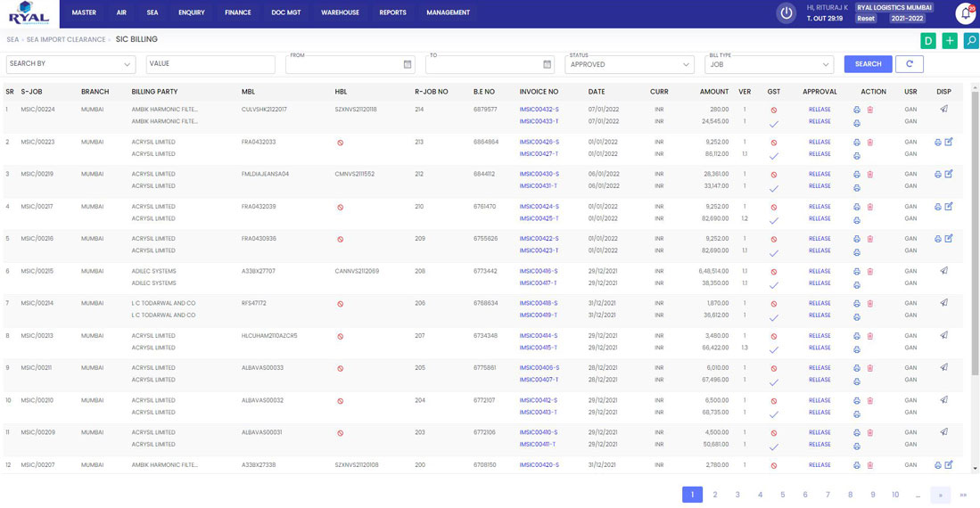Delete invoice IMSIC00426-S using trash icon
980x508 pixels.
(x=870, y=143)
